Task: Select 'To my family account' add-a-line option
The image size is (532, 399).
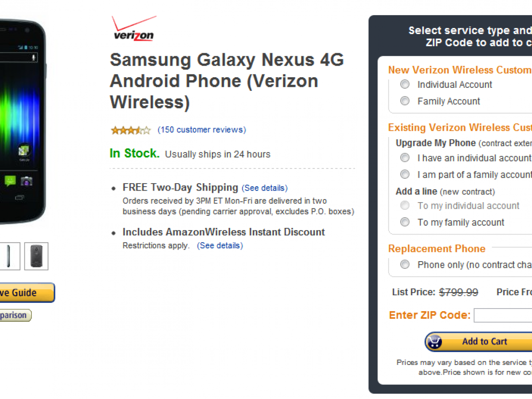Action: click(x=405, y=222)
